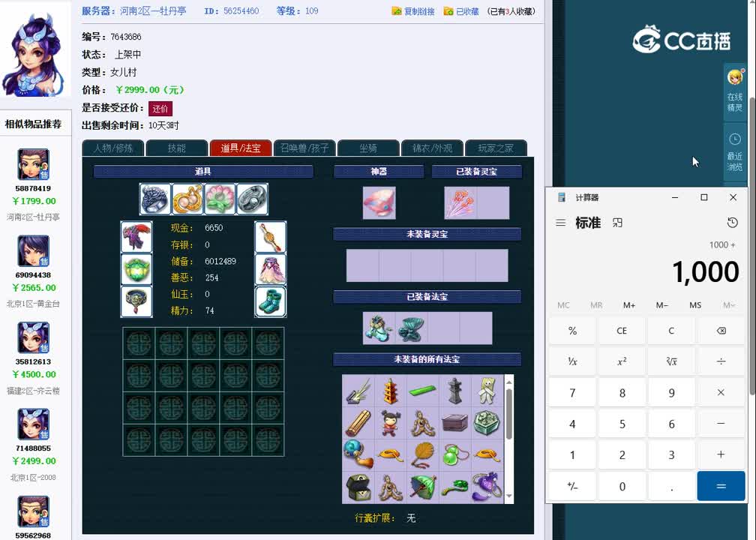Image resolution: width=756 pixels, height=540 pixels.
Task: Select the 道具/法宝 tab
Action: [x=241, y=148]
